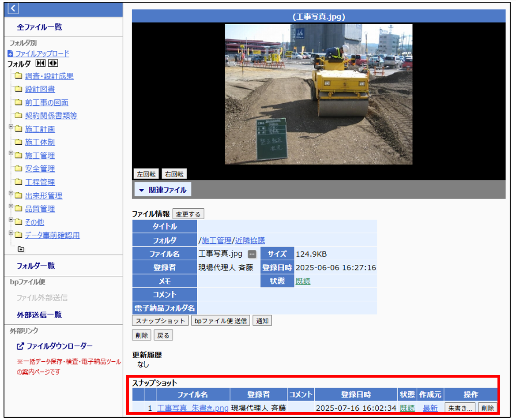Click the construction photo preview image
This screenshot has height=420, width=516.
pos(318,94)
